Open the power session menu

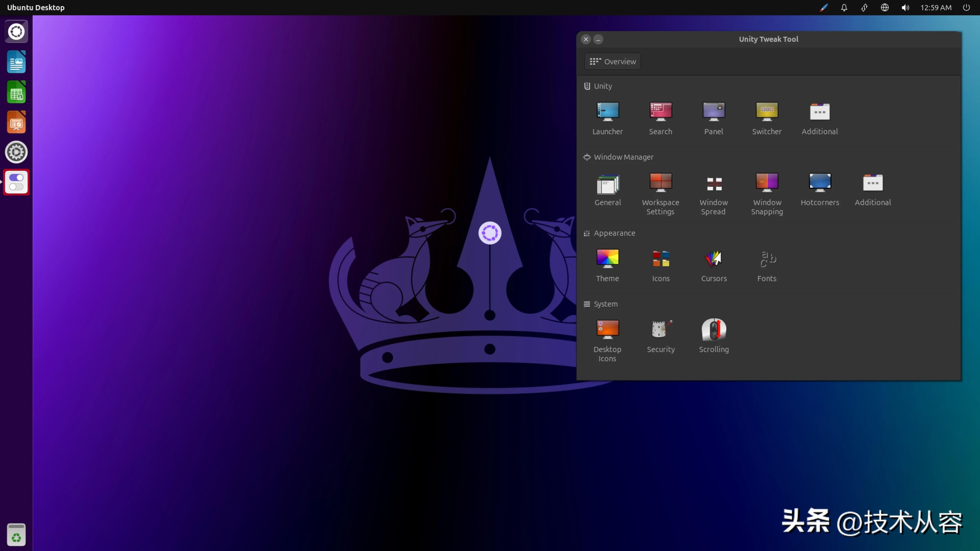point(966,8)
